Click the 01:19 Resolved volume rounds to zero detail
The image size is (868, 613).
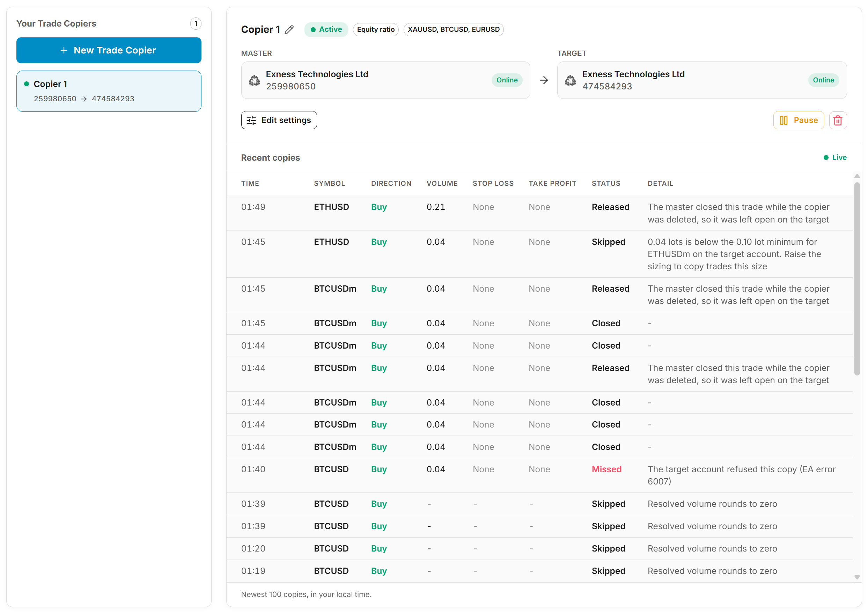click(712, 571)
